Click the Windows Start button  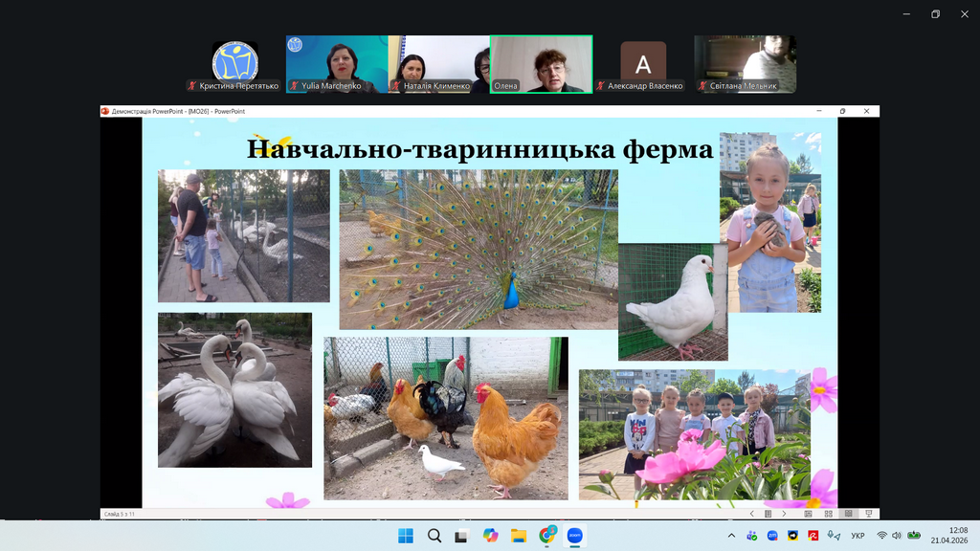pyautogui.click(x=406, y=536)
